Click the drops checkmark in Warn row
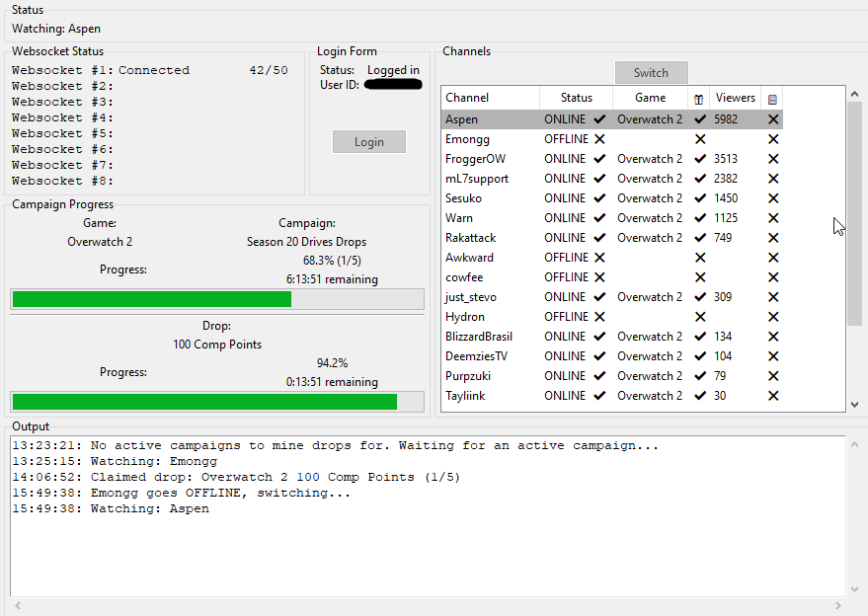This screenshot has width=868, height=616. [x=700, y=218]
